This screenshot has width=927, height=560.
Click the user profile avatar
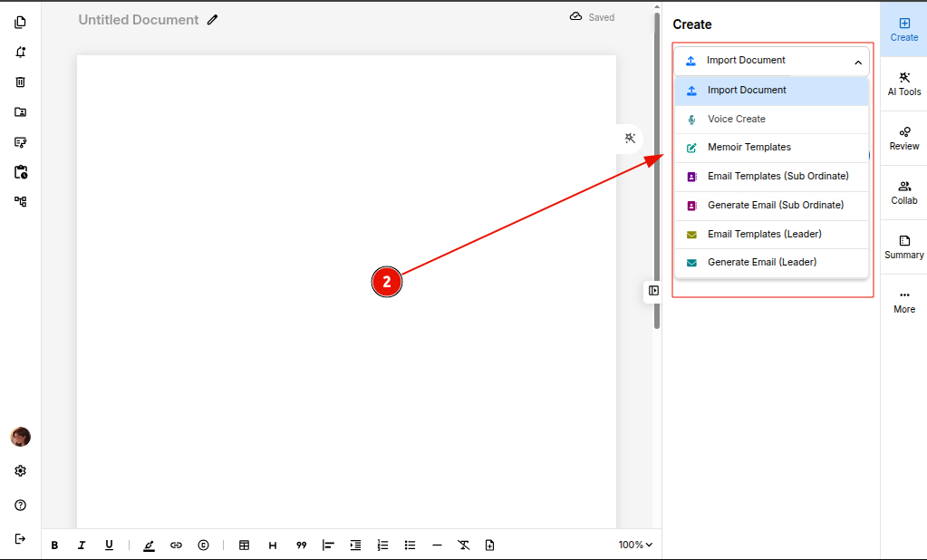click(x=20, y=437)
